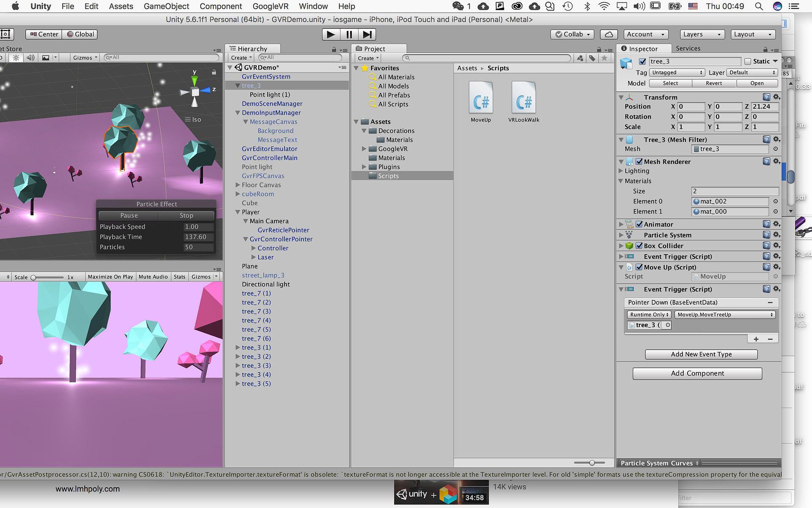Click the Project favorites star icon

[x=605, y=58]
